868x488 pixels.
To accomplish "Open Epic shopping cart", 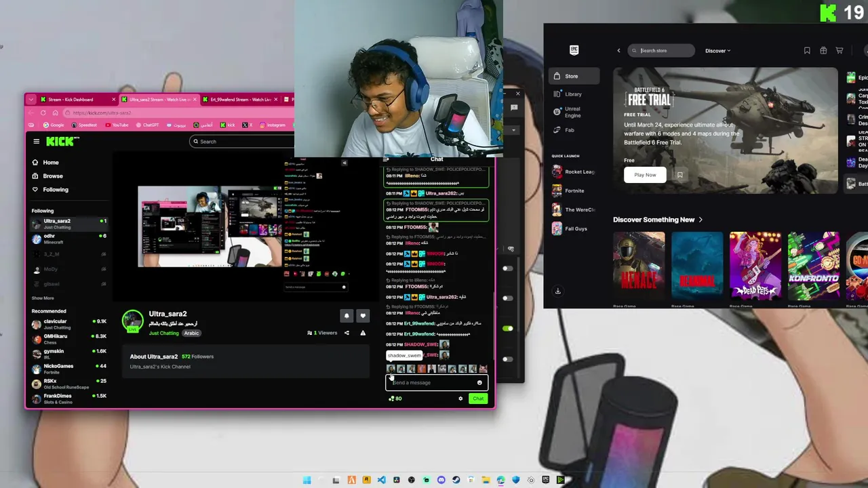I will pyautogui.click(x=840, y=51).
